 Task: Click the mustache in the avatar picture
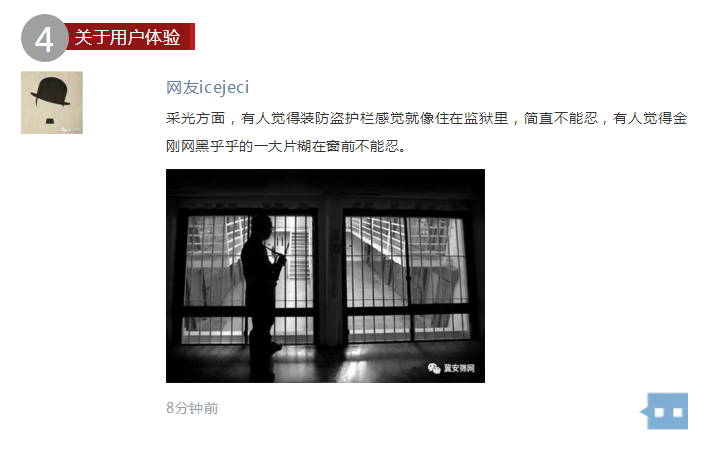(50, 121)
